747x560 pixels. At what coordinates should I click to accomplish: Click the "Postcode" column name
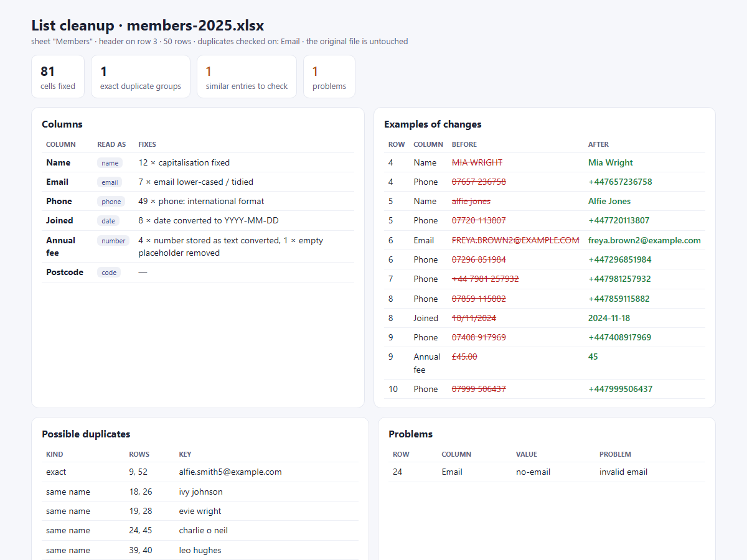(65, 272)
